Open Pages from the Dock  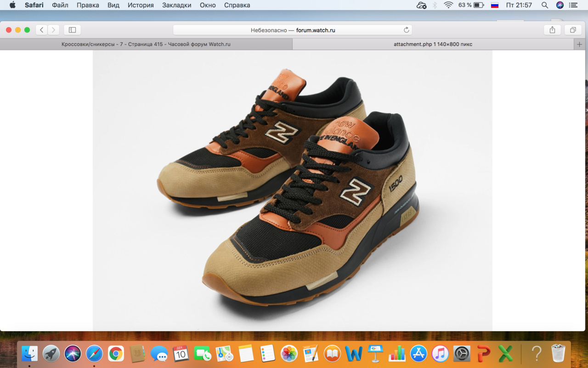pos(311,354)
